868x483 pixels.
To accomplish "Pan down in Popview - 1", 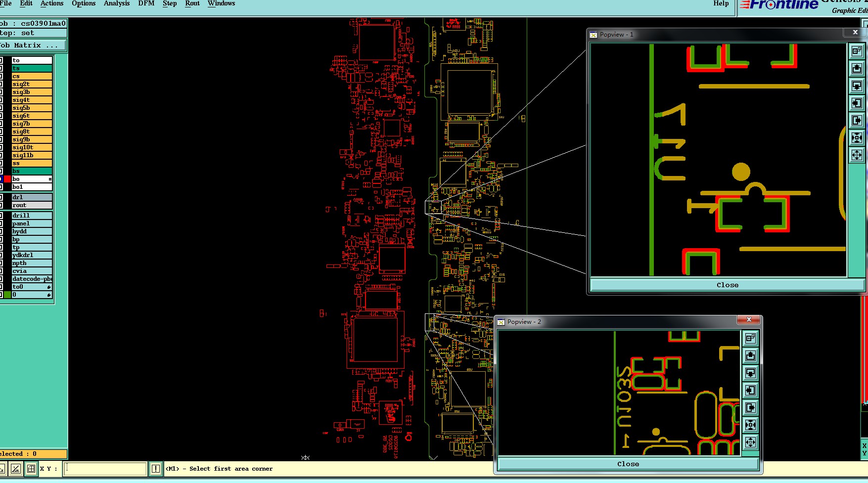I will pyautogui.click(x=857, y=86).
